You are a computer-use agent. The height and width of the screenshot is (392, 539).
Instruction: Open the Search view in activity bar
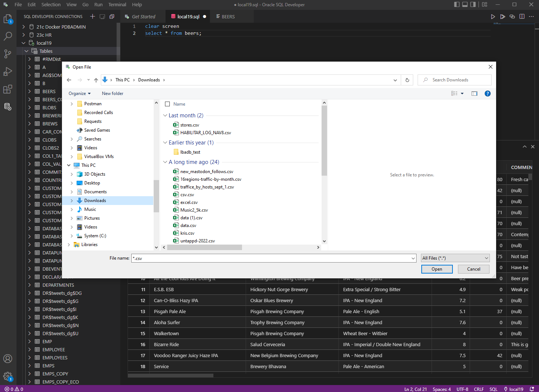click(x=8, y=36)
